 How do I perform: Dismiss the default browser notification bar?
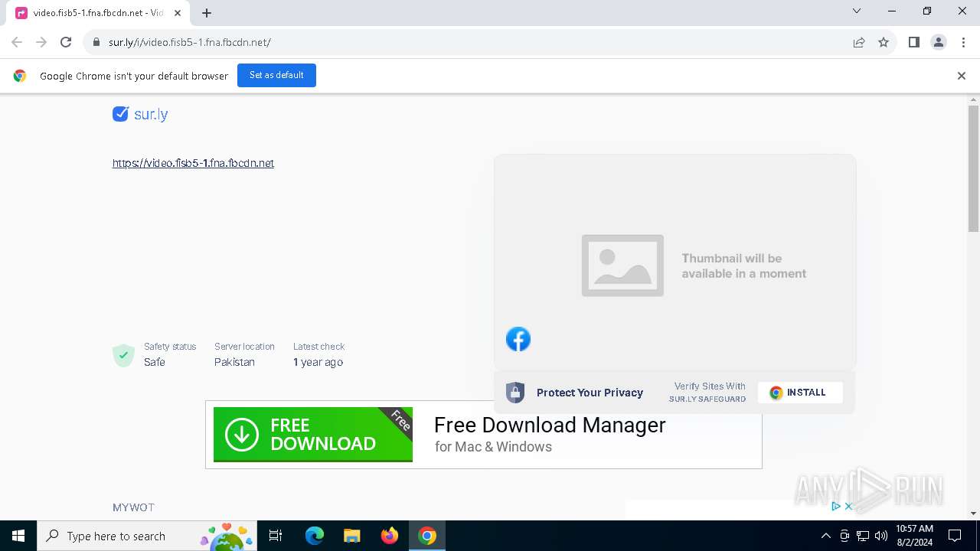tap(962, 76)
